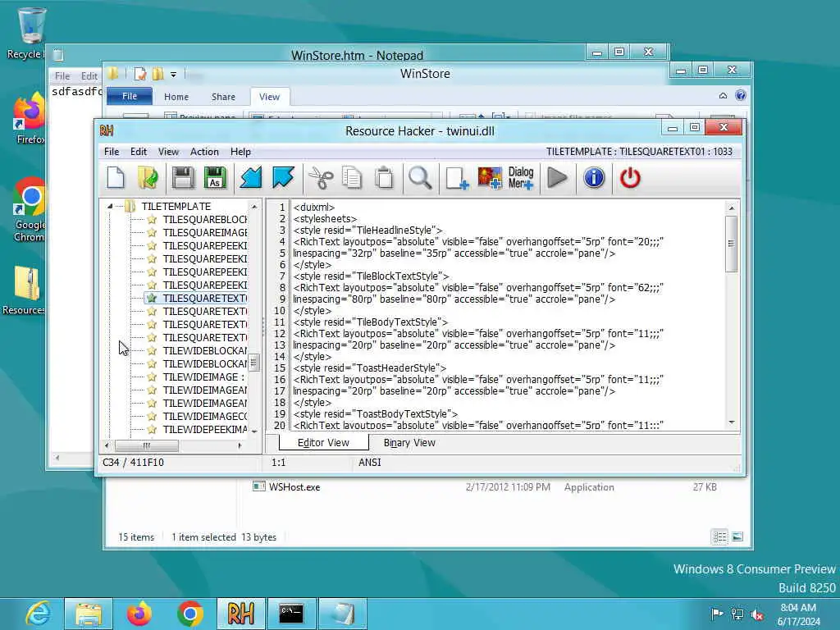Click tree horizontal scrollbar left arrow
Image resolution: width=840 pixels, height=630 pixels.
click(x=107, y=445)
